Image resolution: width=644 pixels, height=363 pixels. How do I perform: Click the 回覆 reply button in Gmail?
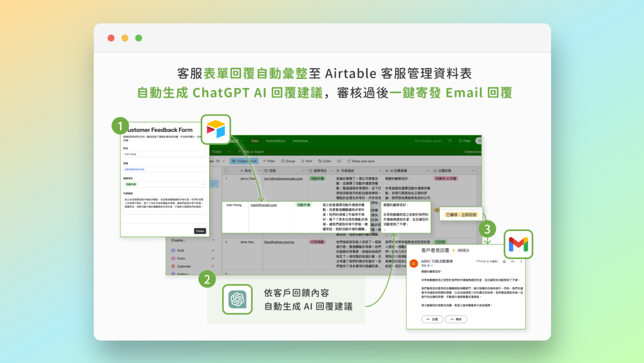click(x=432, y=319)
